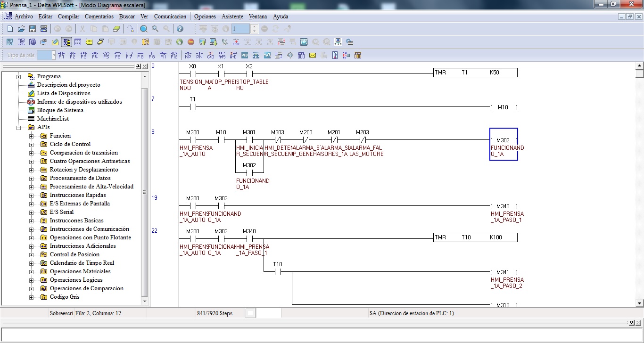Select Lista de Dispositivos in tree
The height and width of the screenshot is (343, 644).
(x=63, y=93)
